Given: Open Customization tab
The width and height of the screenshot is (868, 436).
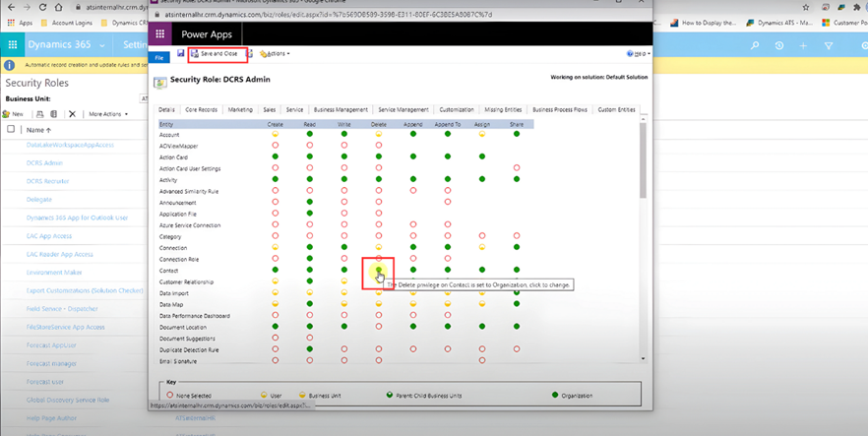Looking at the screenshot, I should point(457,109).
